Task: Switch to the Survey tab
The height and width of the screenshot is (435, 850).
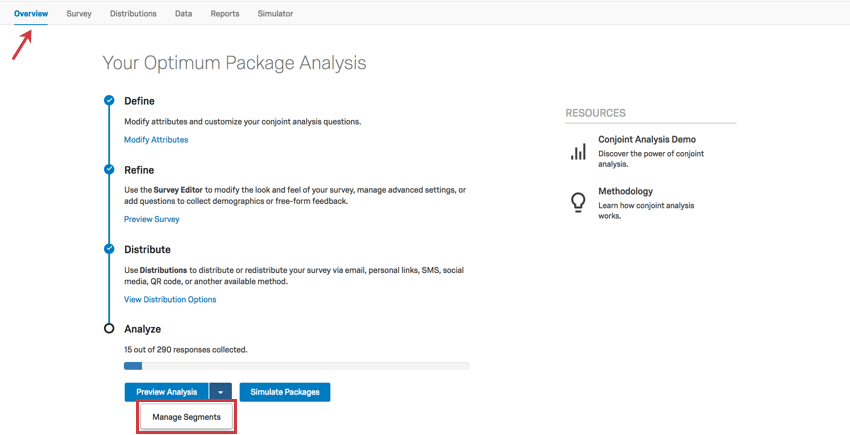Action: point(79,14)
